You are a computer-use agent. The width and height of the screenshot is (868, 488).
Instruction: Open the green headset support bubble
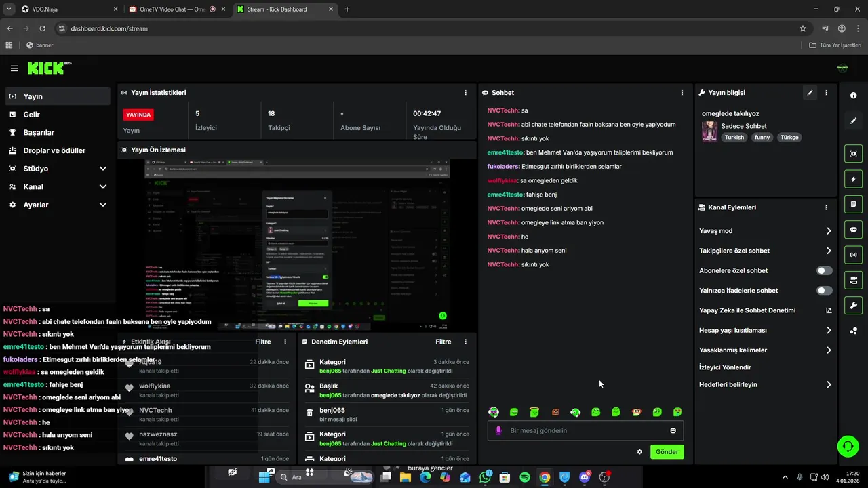[848, 446]
